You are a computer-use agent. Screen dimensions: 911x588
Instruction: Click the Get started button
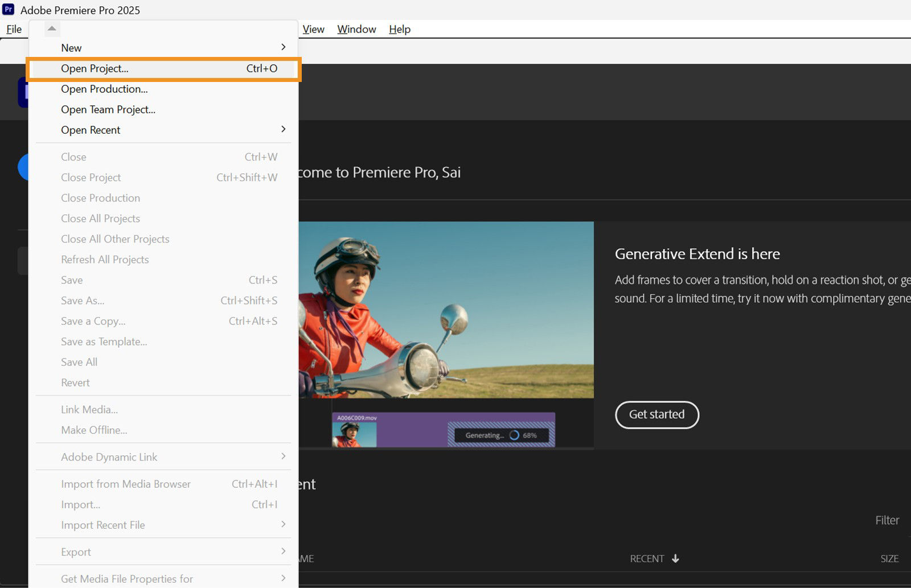point(656,415)
